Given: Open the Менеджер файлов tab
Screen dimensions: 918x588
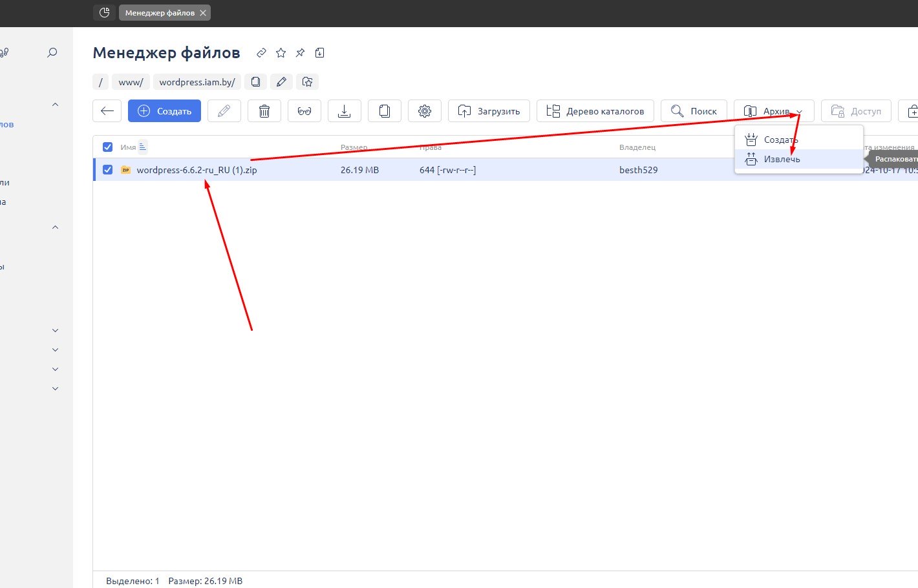Looking at the screenshot, I should coord(160,13).
